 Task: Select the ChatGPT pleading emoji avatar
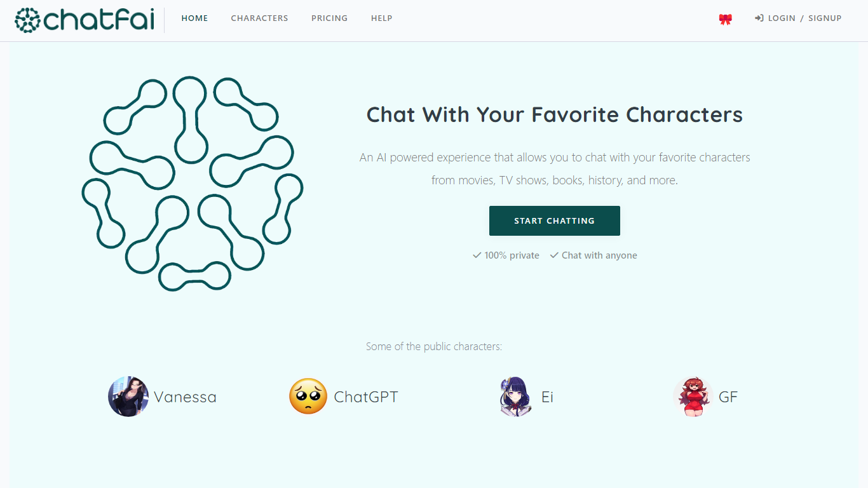[x=308, y=396]
